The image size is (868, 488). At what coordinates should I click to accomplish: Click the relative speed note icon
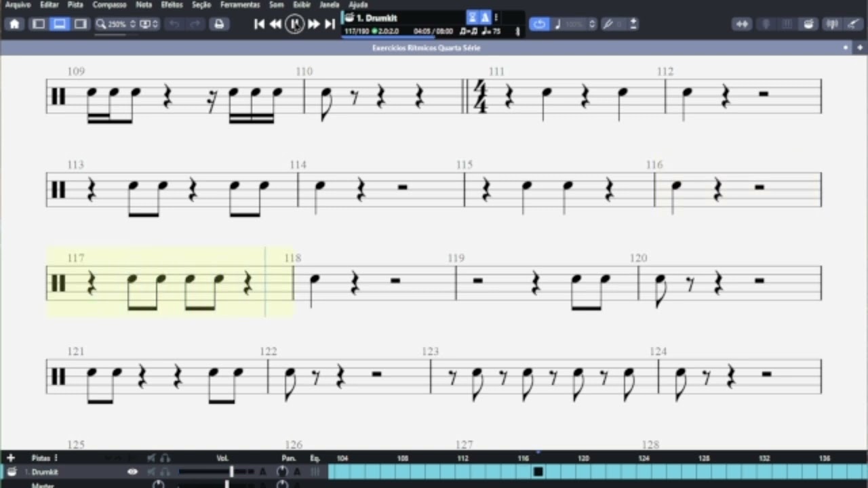click(x=558, y=24)
